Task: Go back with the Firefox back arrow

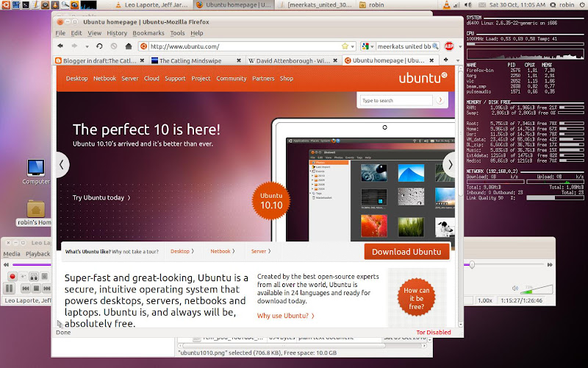Action: (60, 46)
